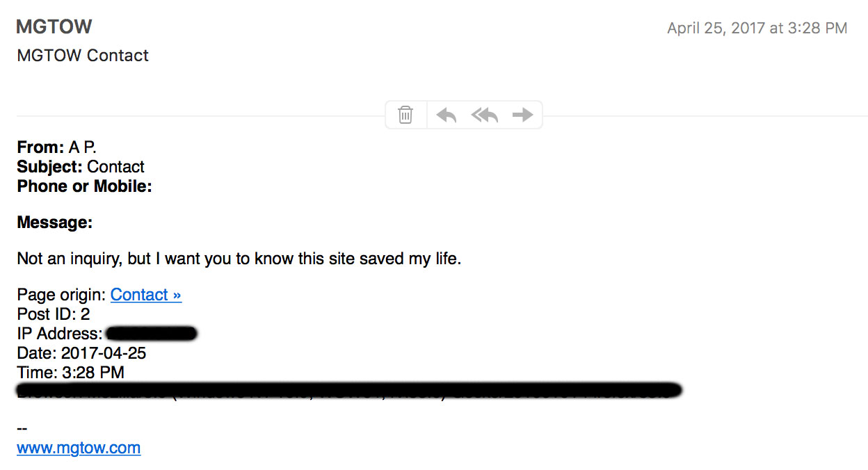Click the trash delete icon

tap(405, 115)
